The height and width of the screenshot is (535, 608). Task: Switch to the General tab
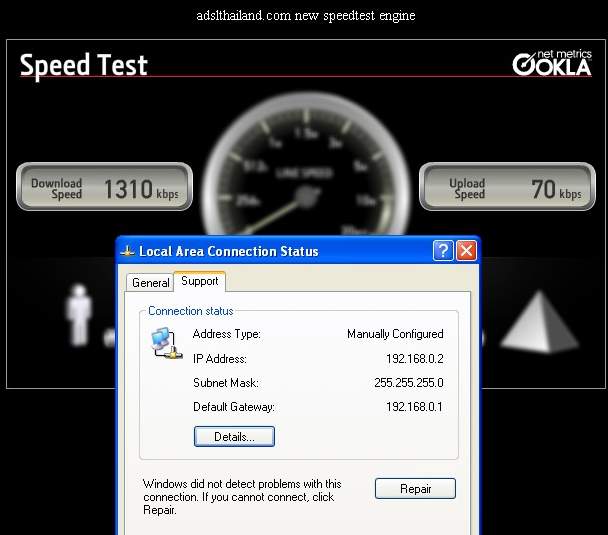point(151,283)
